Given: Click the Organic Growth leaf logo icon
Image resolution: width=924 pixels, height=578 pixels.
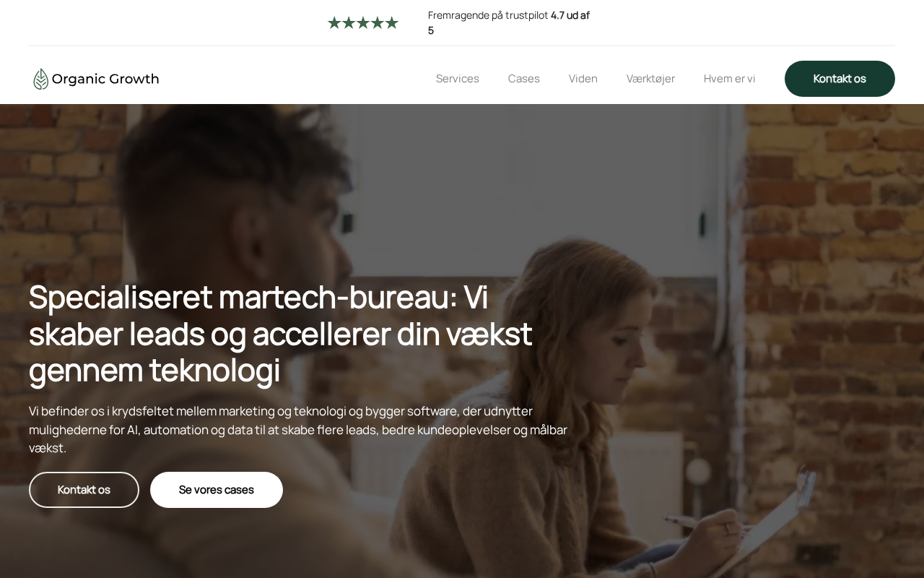Looking at the screenshot, I should [41, 79].
